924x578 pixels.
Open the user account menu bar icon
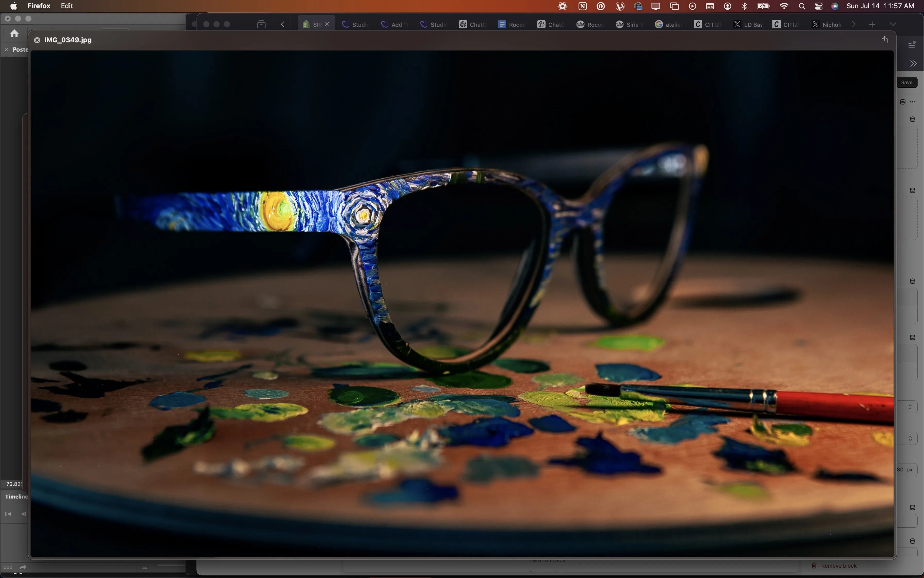[x=727, y=6]
